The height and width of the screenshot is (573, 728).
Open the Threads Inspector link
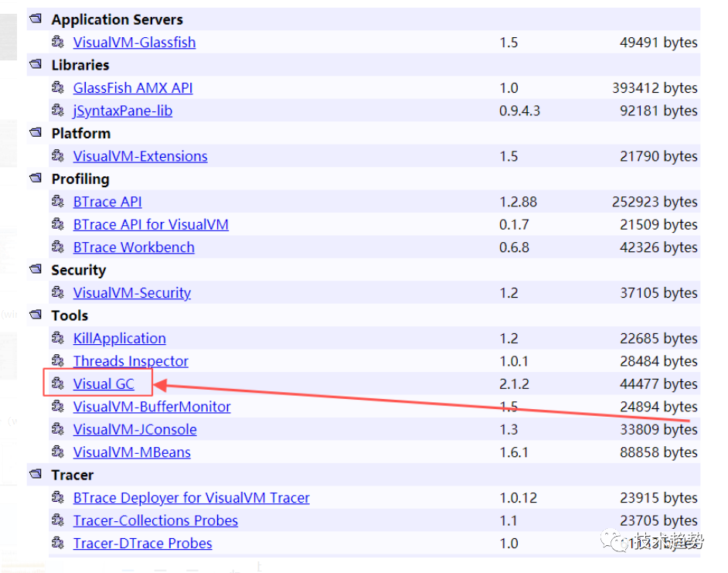point(131,361)
